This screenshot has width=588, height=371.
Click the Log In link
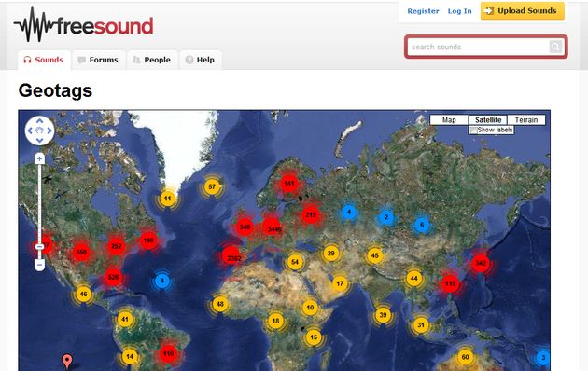(460, 11)
